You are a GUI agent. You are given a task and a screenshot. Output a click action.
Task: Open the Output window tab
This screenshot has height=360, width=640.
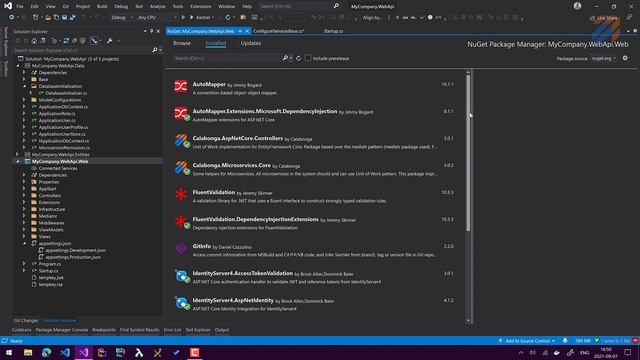tap(222, 330)
